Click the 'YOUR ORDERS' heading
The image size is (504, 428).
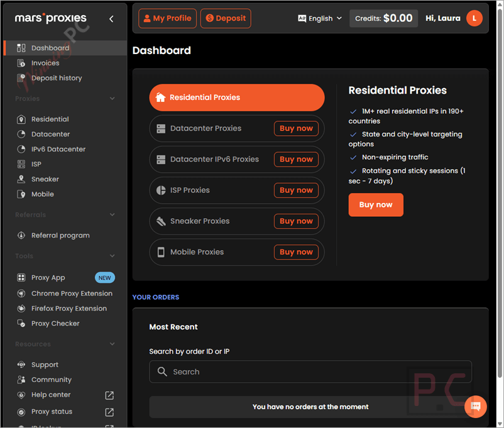pos(156,297)
